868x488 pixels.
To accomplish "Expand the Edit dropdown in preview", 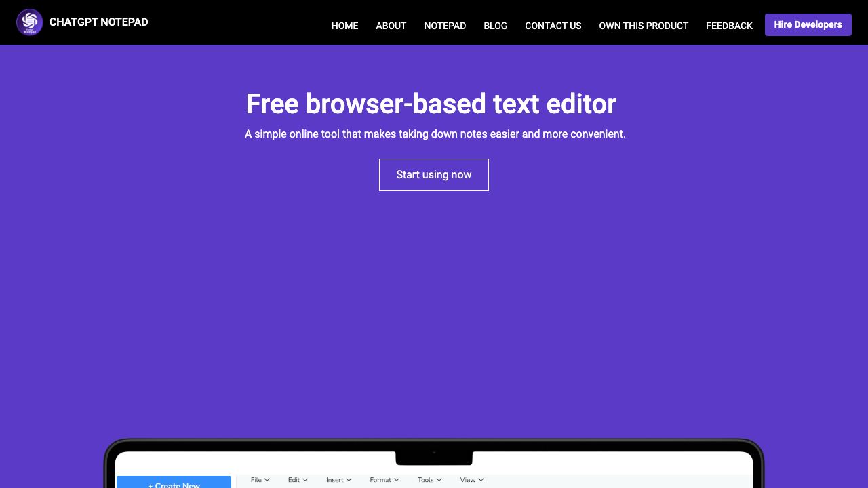I will [x=298, y=480].
